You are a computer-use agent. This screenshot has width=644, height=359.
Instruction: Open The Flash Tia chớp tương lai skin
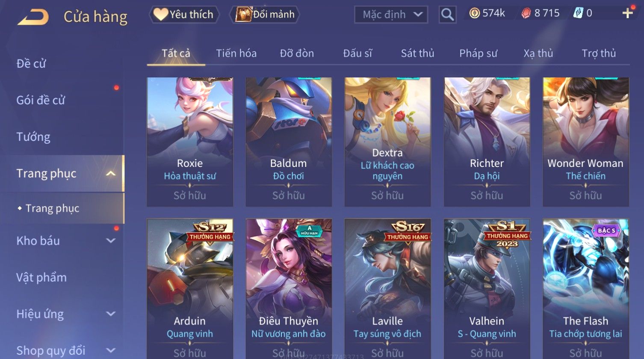[x=585, y=289]
